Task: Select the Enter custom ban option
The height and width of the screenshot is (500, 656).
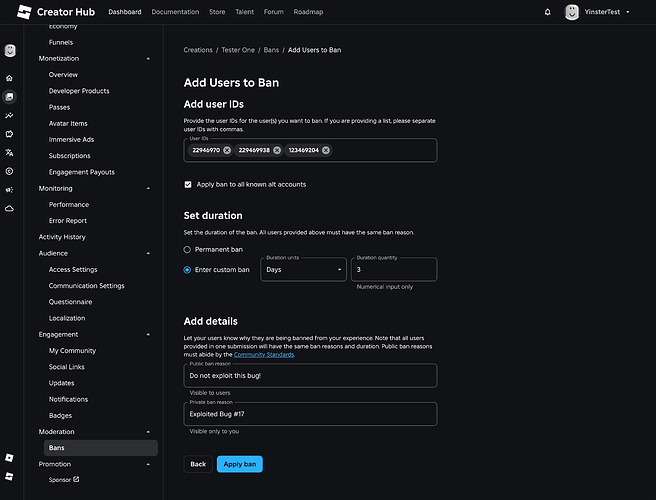Action: pyautogui.click(x=187, y=269)
